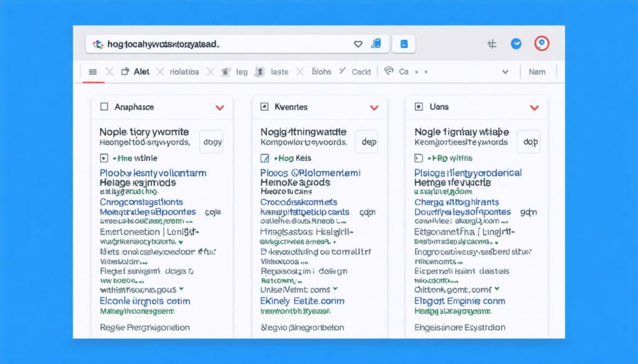Open the Crocodsskomets link
Viewport: 638px width, 364px height.
click(298, 202)
